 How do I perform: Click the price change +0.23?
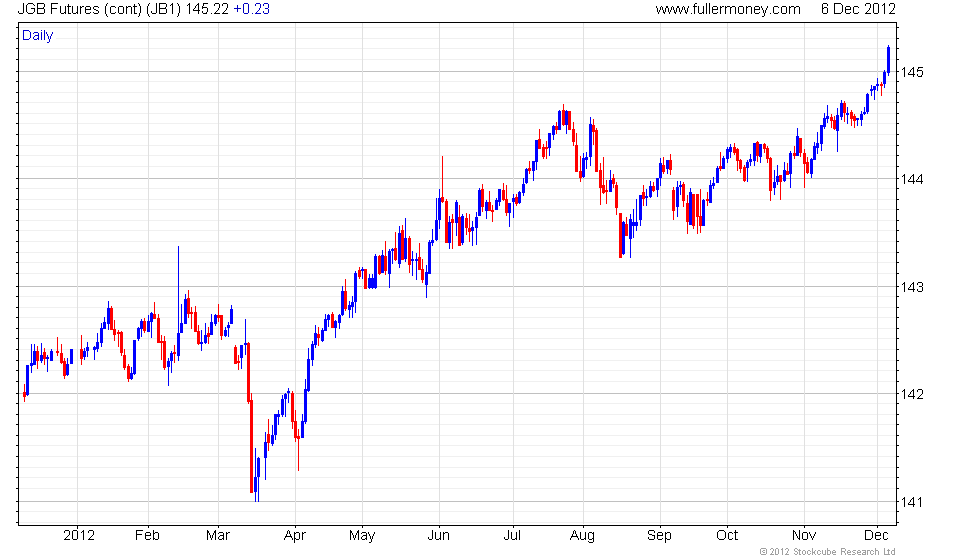point(251,9)
